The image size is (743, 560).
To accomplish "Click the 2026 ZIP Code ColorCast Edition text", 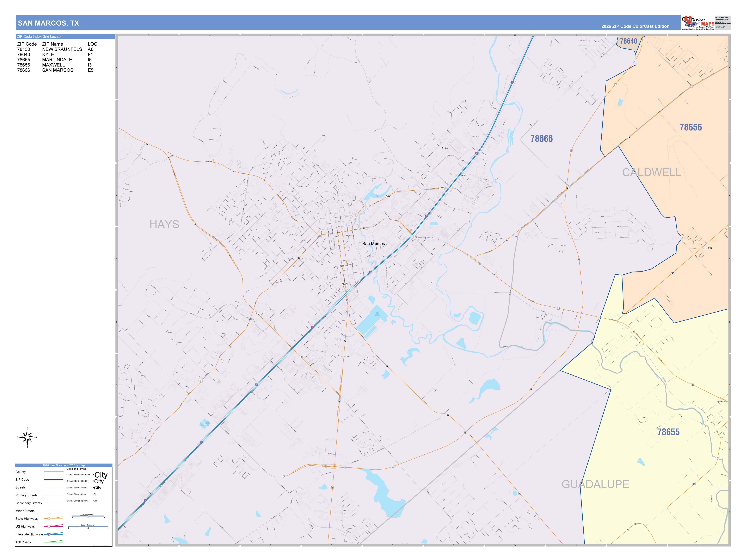I will [x=635, y=26].
